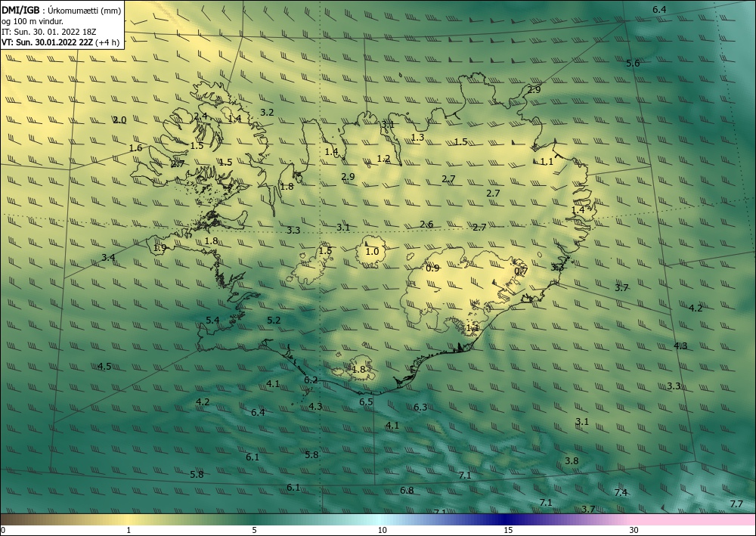Click the map value '1.2'
The image size is (756, 536).
383,159
